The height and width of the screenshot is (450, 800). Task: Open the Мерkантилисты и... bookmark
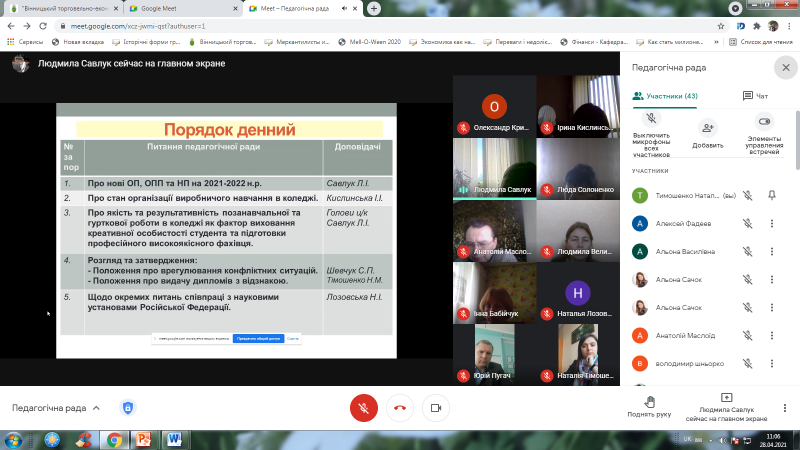pos(297,42)
